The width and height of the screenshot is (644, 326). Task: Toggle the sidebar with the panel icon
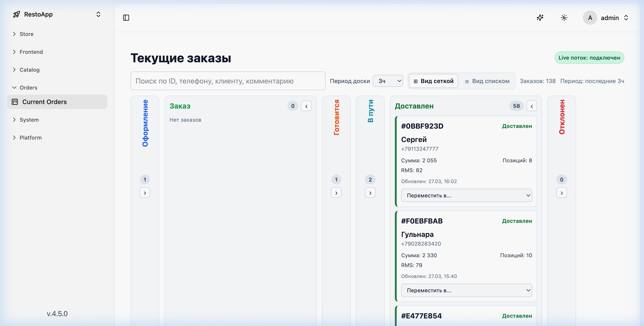coord(126,18)
